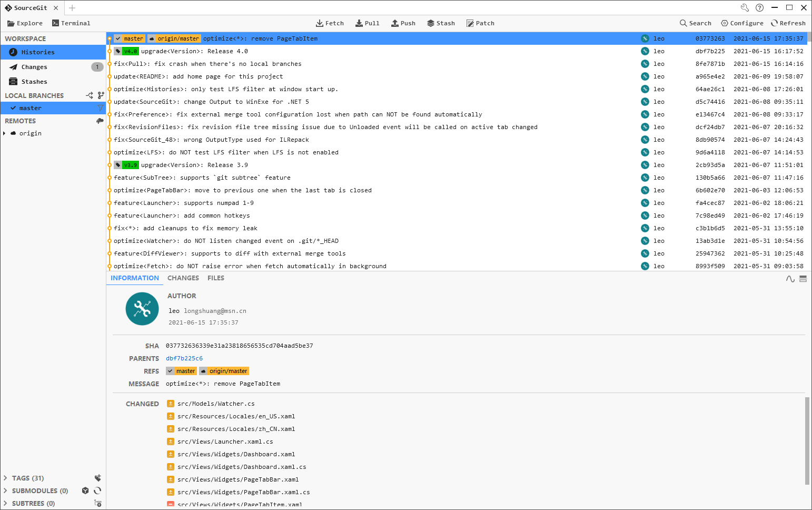The width and height of the screenshot is (812, 510).
Task: Search commits via Search button
Action: pyautogui.click(x=696, y=23)
